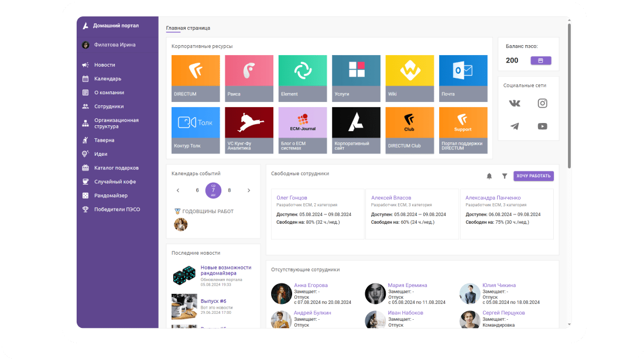The width and height of the screenshot is (644, 359).
Task: Click the randomizer news dice thumbnail
Action: click(x=184, y=275)
